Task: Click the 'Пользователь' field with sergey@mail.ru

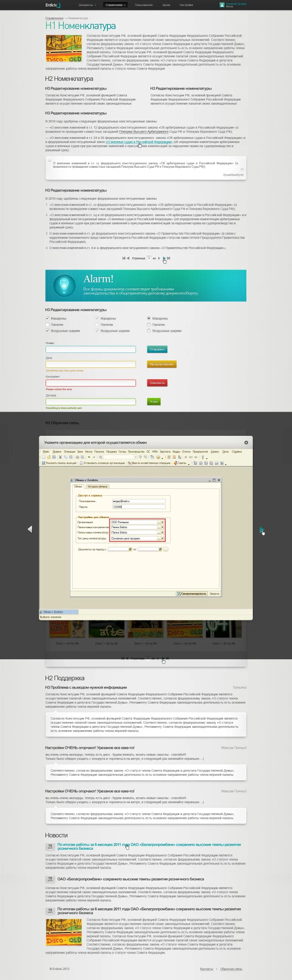Action: 139,501
